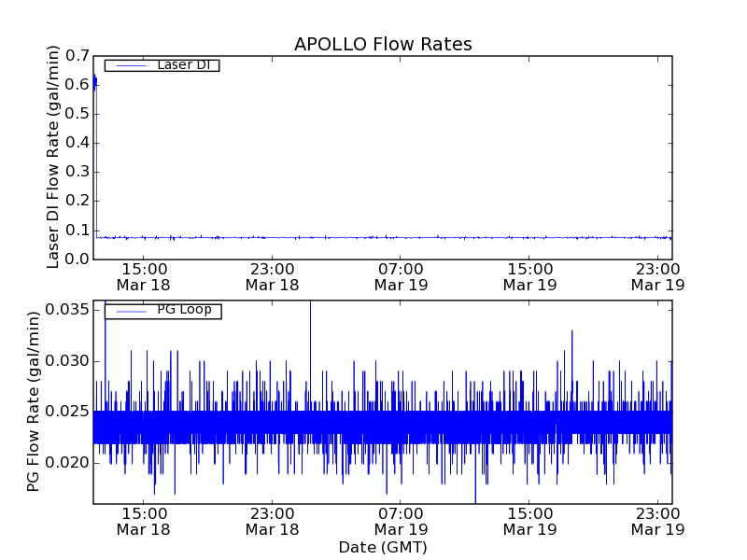Select the 'PG Loop' legend entry
The image size is (747, 560).
tap(184, 310)
